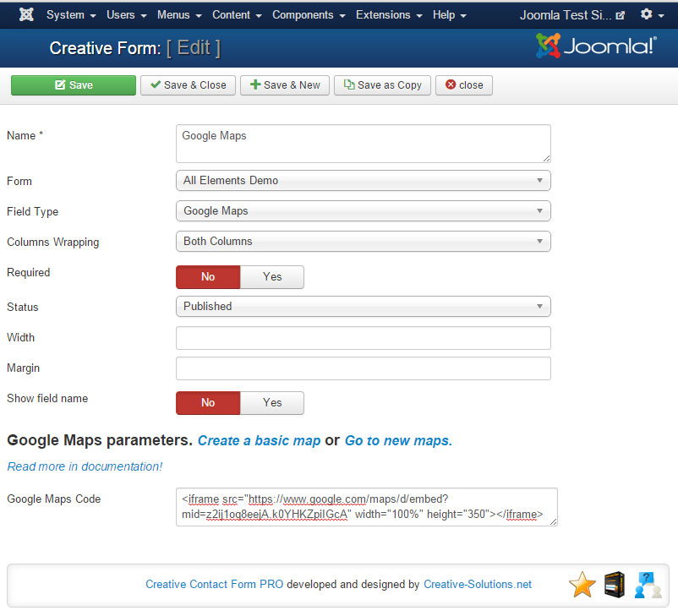678x616 pixels.
Task: Open the Status dropdown showing Published
Action: click(x=364, y=307)
